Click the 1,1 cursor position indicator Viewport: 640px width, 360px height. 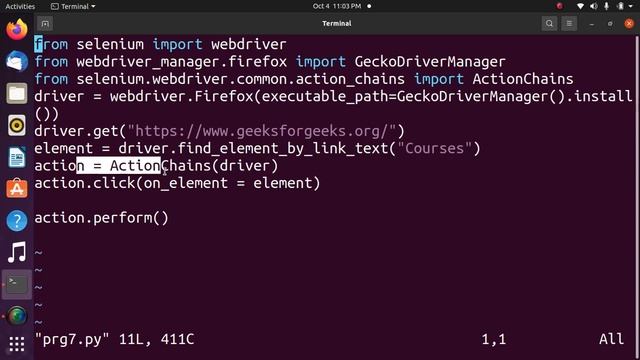pyautogui.click(x=493, y=339)
